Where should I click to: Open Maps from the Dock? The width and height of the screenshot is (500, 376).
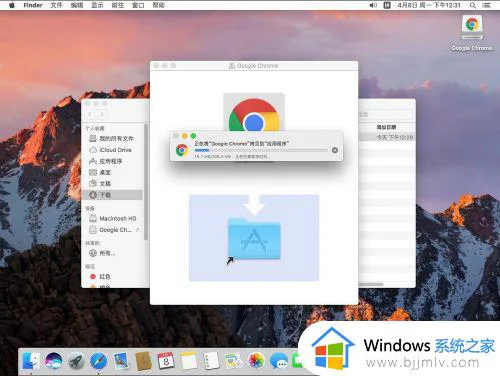coord(234,361)
